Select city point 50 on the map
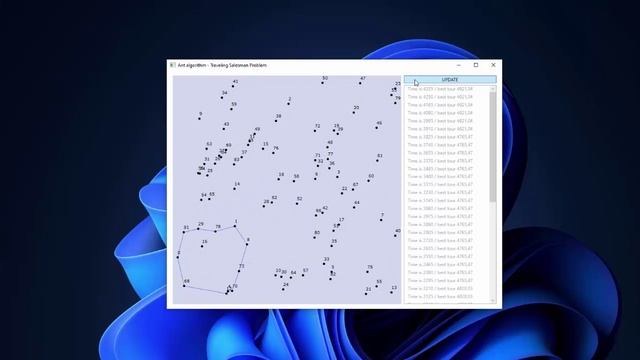 322,83
